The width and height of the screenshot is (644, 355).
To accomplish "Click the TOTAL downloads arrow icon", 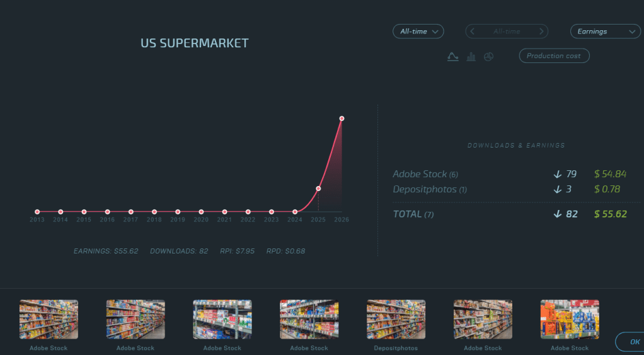I will coord(557,214).
